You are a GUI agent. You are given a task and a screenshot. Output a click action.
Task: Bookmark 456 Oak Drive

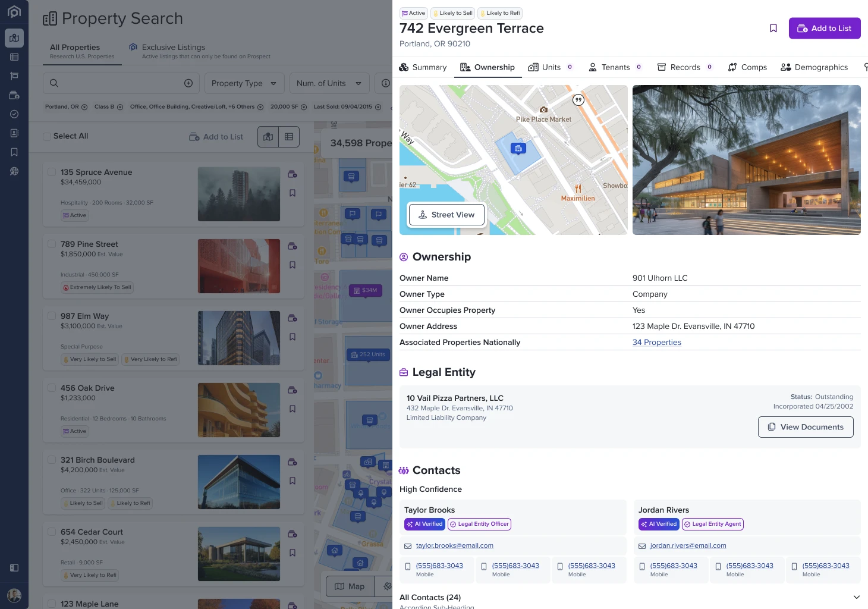293,409
